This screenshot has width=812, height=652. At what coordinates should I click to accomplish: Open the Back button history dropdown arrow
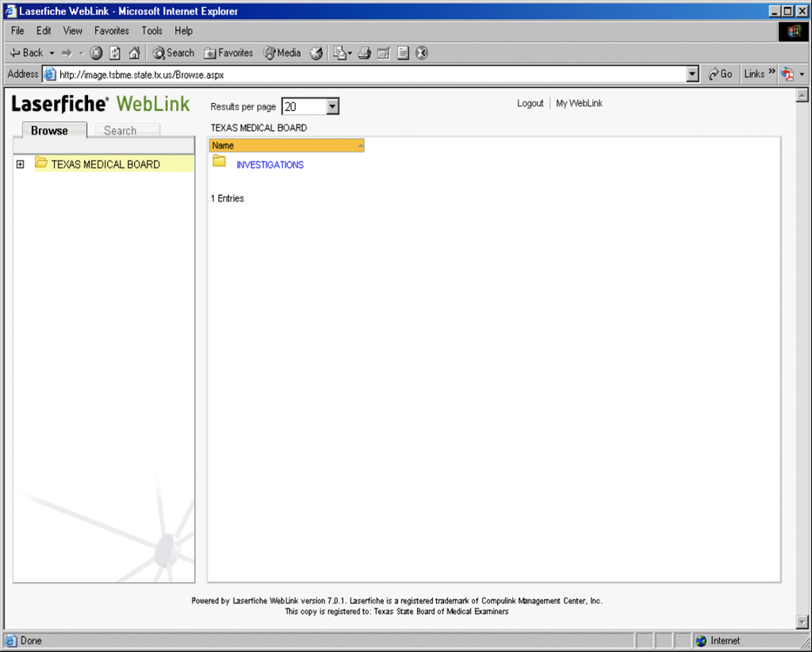(52, 53)
